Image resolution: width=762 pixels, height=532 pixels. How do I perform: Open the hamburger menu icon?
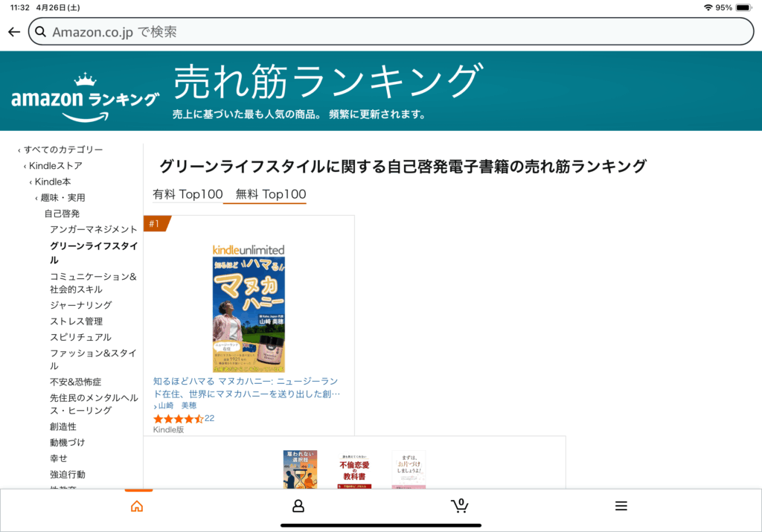[x=621, y=506]
